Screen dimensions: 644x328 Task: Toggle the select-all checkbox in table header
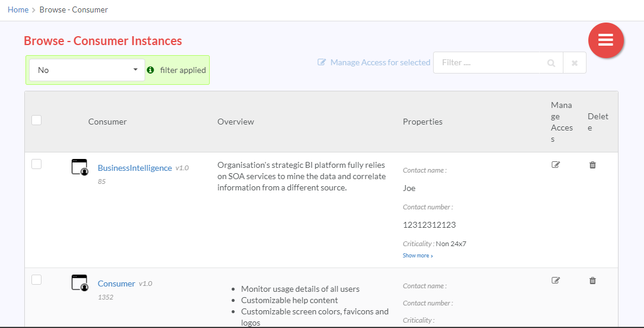point(37,120)
